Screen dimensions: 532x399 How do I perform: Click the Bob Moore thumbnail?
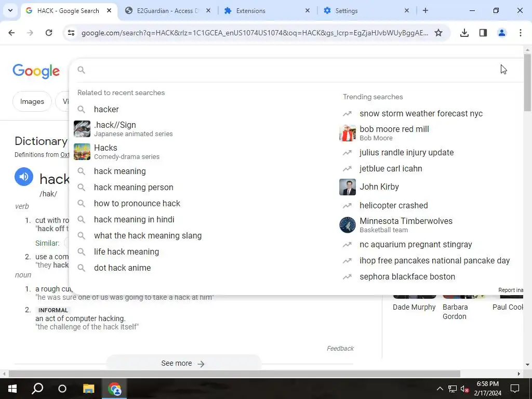click(348, 133)
